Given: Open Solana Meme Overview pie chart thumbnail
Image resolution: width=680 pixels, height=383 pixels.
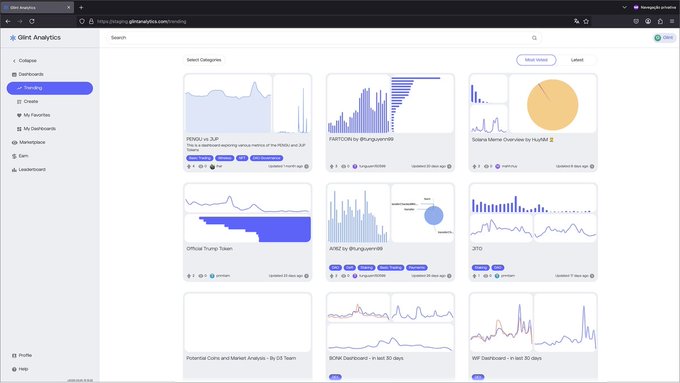Looking at the screenshot, I should click(552, 104).
